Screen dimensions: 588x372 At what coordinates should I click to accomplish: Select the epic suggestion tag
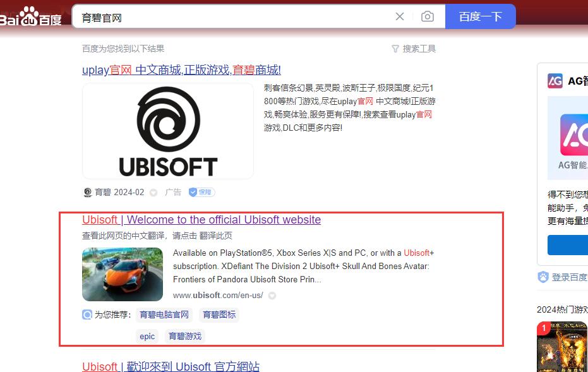(x=147, y=337)
